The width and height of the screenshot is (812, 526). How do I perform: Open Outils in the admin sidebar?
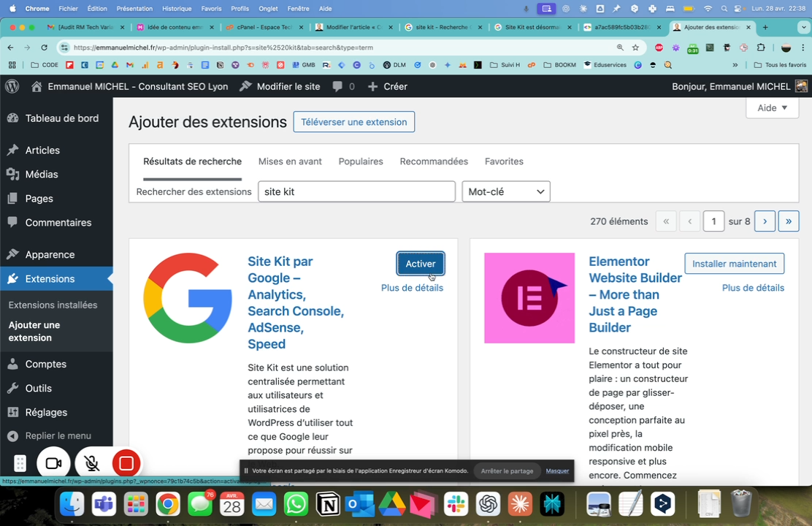pyautogui.click(x=56, y=388)
